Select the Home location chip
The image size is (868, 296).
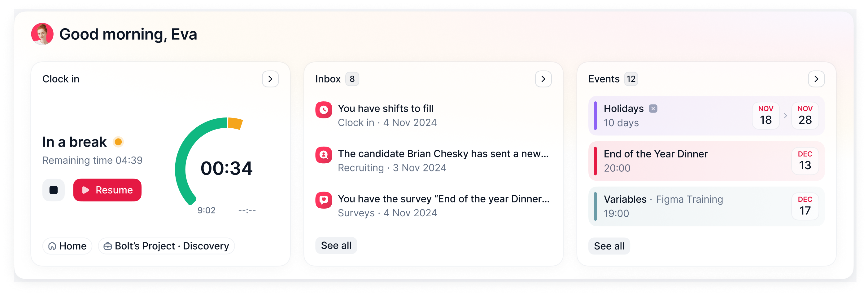pyautogui.click(x=68, y=246)
